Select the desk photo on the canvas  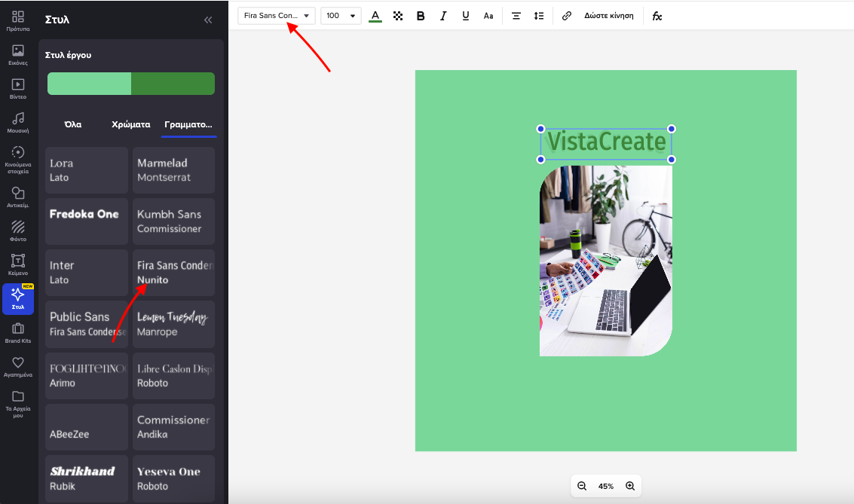point(606,261)
